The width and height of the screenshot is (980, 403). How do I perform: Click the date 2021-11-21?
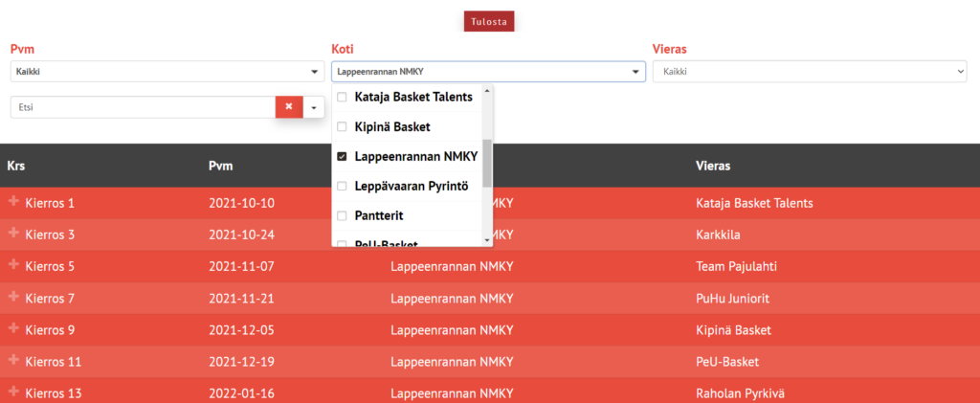(241, 299)
